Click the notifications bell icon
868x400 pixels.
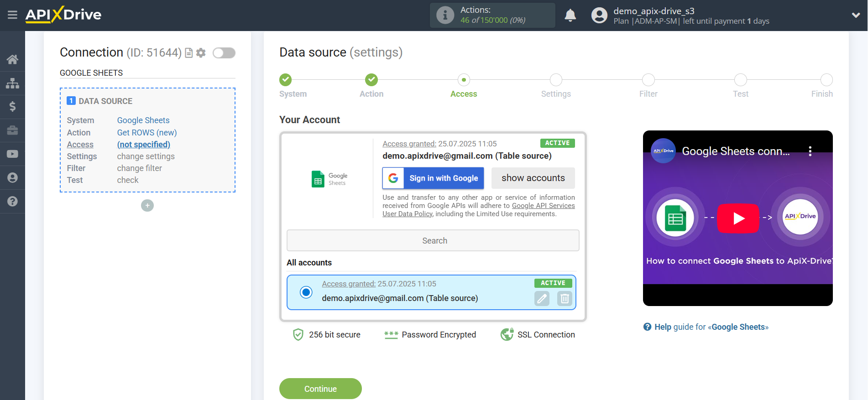tap(570, 16)
